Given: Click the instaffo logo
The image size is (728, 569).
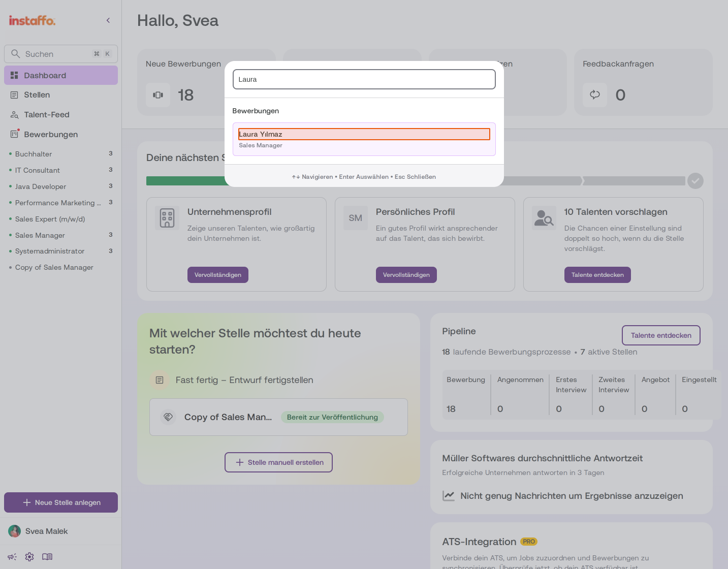Looking at the screenshot, I should pos(32,20).
